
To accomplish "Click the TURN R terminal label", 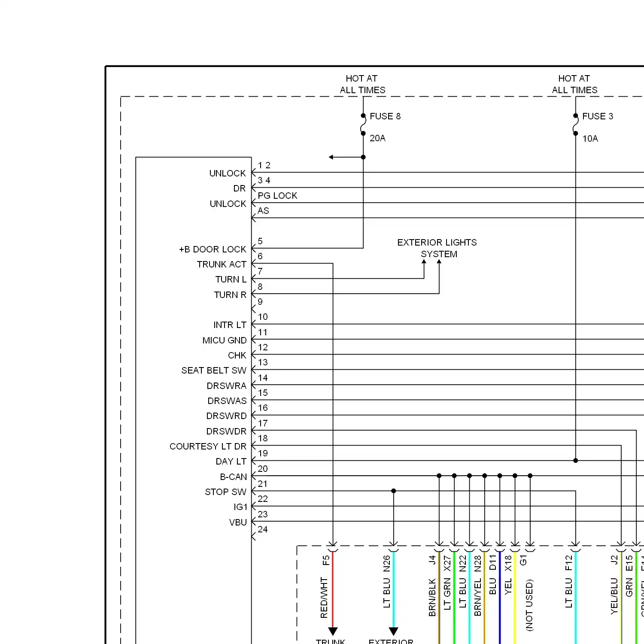I will 230,295.
